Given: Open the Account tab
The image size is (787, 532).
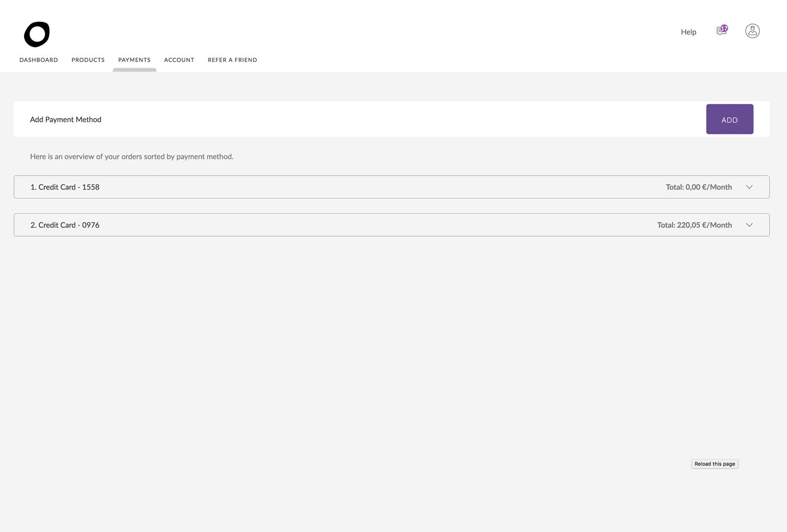Looking at the screenshot, I should click(x=179, y=60).
